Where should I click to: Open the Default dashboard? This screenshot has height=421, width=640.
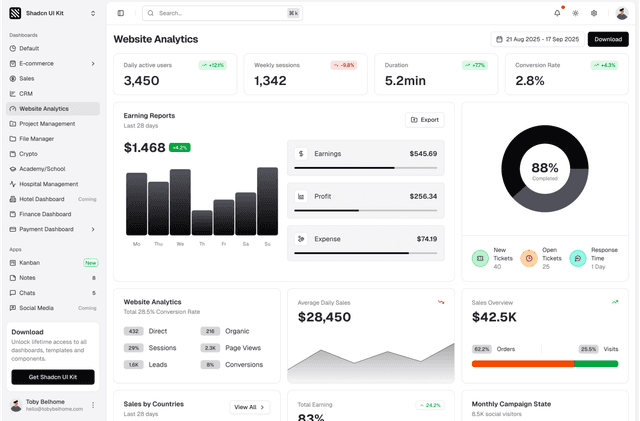click(x=53, y=49)
